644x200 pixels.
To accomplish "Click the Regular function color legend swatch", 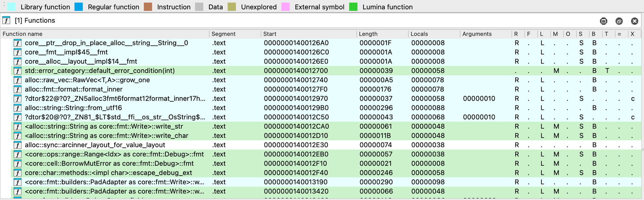I will (x=79, y=7).
